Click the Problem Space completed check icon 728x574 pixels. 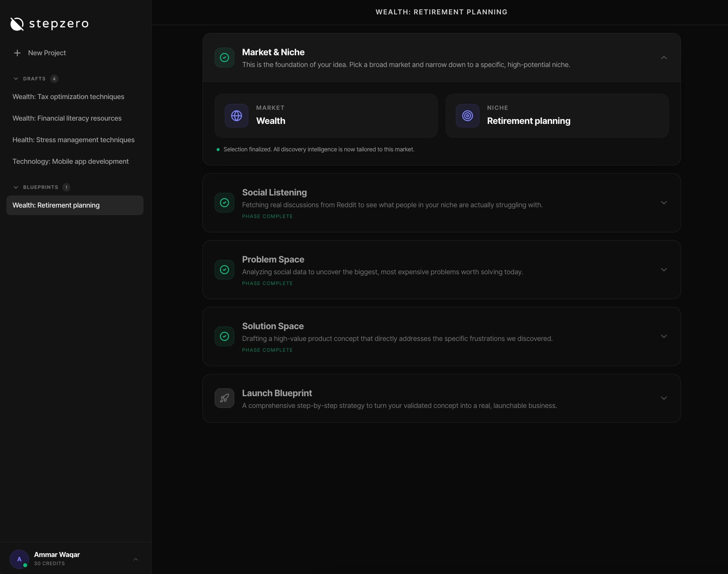pos(224,270)
